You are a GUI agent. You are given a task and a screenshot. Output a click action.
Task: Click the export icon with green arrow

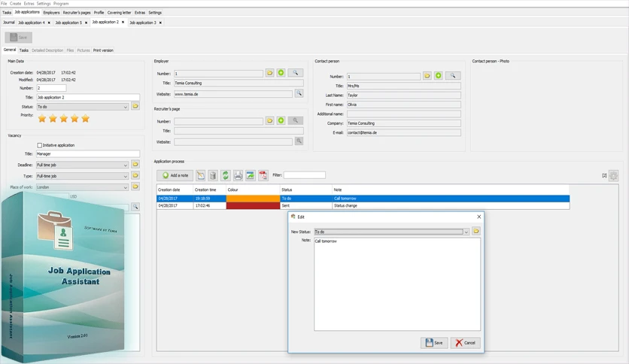coord(251,175)
